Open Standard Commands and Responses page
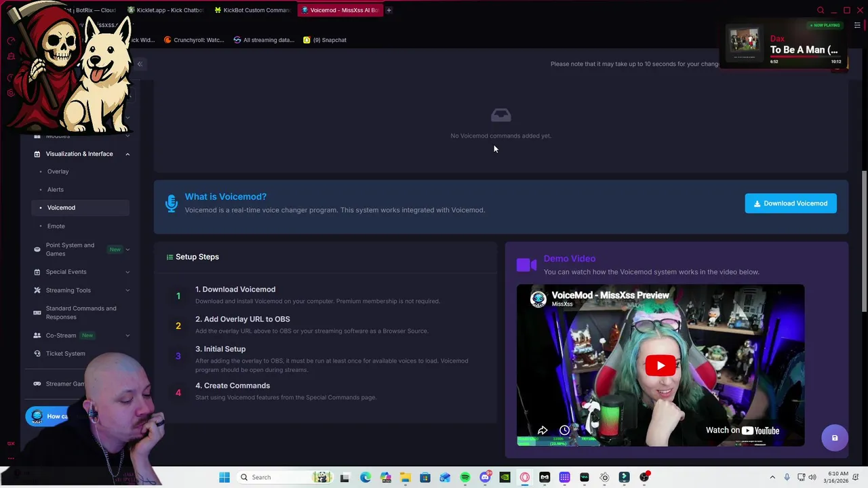The width and height of the screenshot is (868, 488). 81,312
